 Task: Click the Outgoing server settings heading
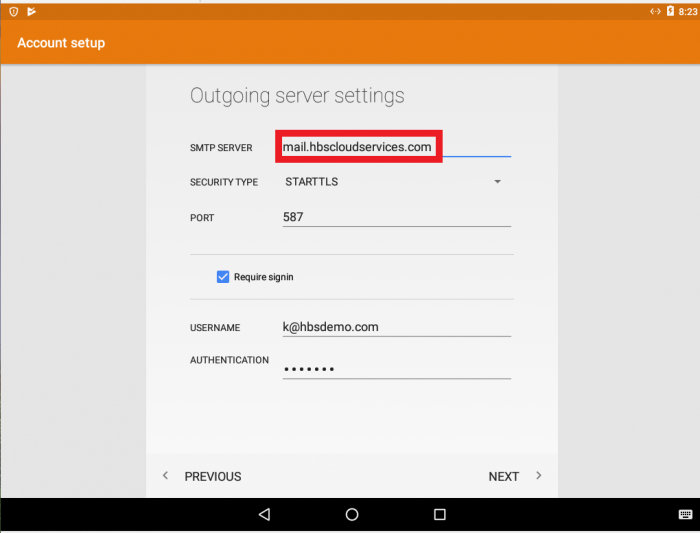tap(297, 96)
